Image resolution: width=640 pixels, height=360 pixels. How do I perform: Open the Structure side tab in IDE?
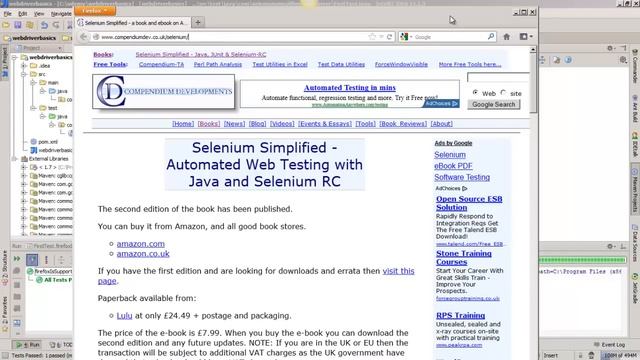click(x=5, y=267)
